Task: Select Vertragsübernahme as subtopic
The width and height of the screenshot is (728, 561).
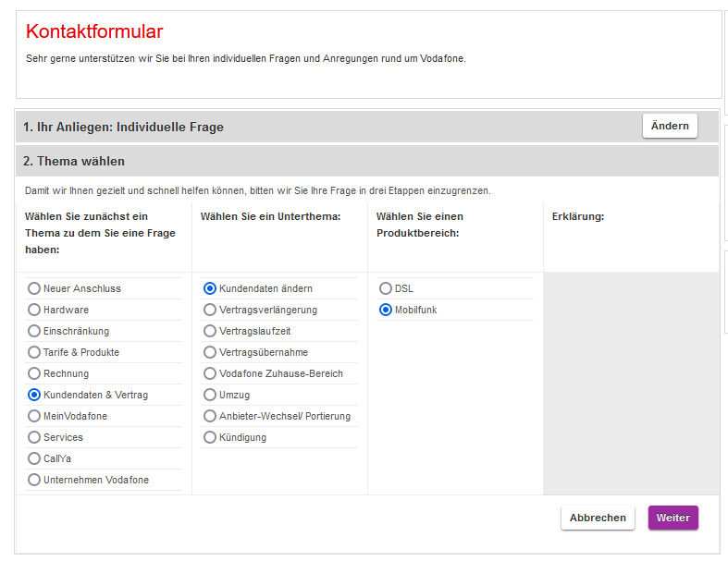Action: pyautogui.click(x=210, y=353)
